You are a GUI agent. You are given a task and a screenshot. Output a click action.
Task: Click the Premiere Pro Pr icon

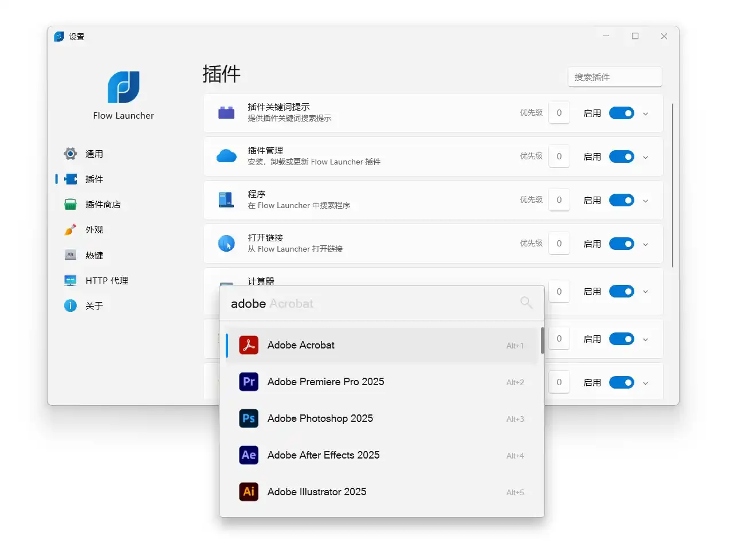249,382
